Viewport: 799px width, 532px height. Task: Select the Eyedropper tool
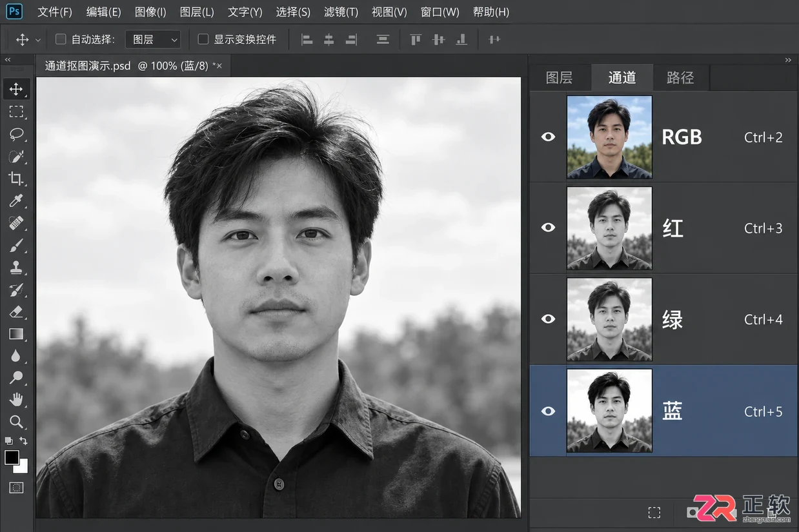(x=17, y=201)
